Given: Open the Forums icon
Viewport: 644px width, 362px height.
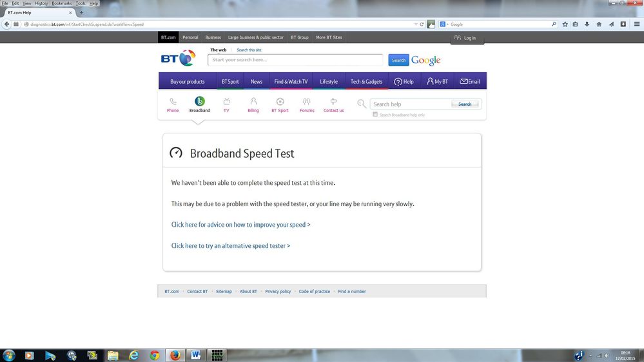Looking at the screenshot, I should click(x=307, y=104).
